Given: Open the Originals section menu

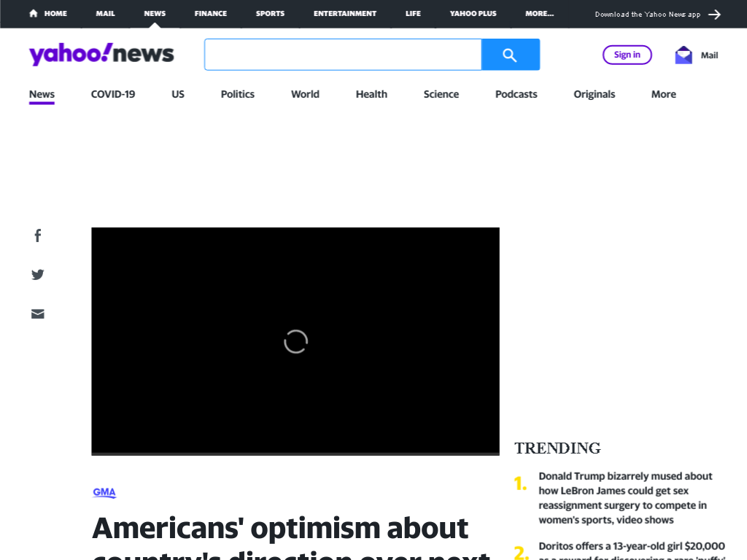Looking at the screenshot, I should [x=594, y=94].
